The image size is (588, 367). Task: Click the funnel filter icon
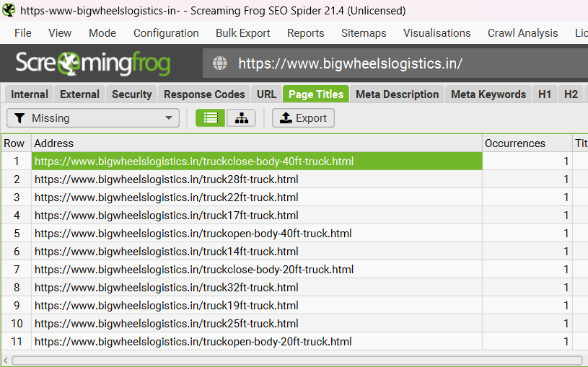tap(19, 118)
